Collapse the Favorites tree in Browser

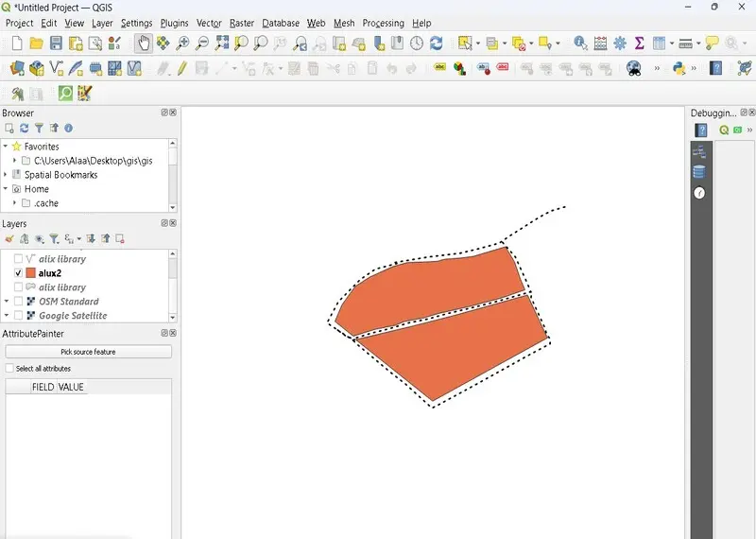(6, 147)
